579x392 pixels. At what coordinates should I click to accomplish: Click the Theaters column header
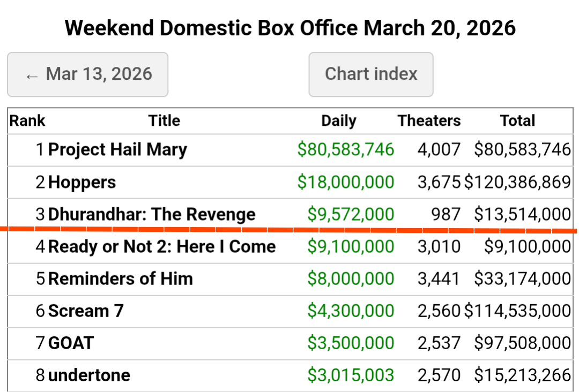coord(429,121)
